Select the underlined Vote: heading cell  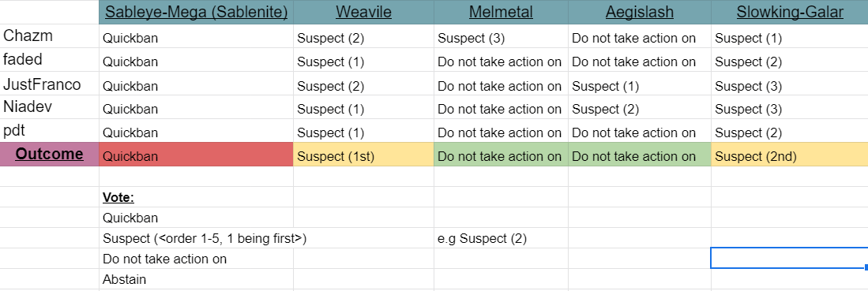(x=196, y=197)
